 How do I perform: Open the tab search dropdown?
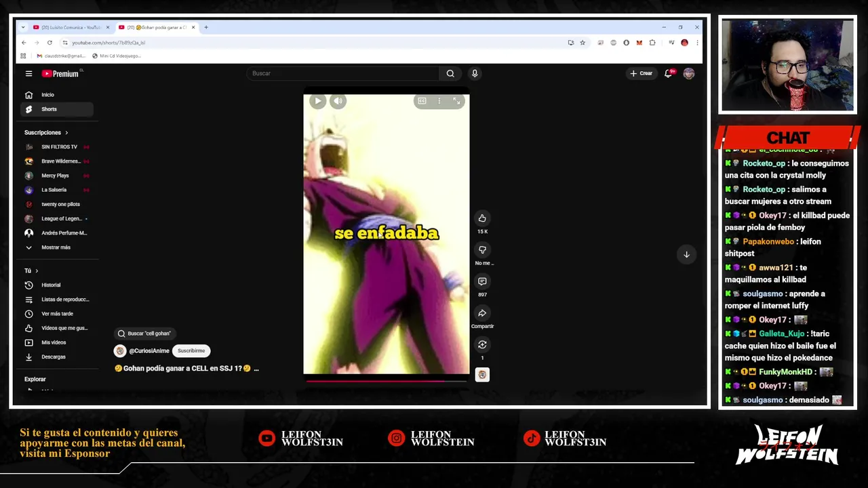(x=22, y=27)
